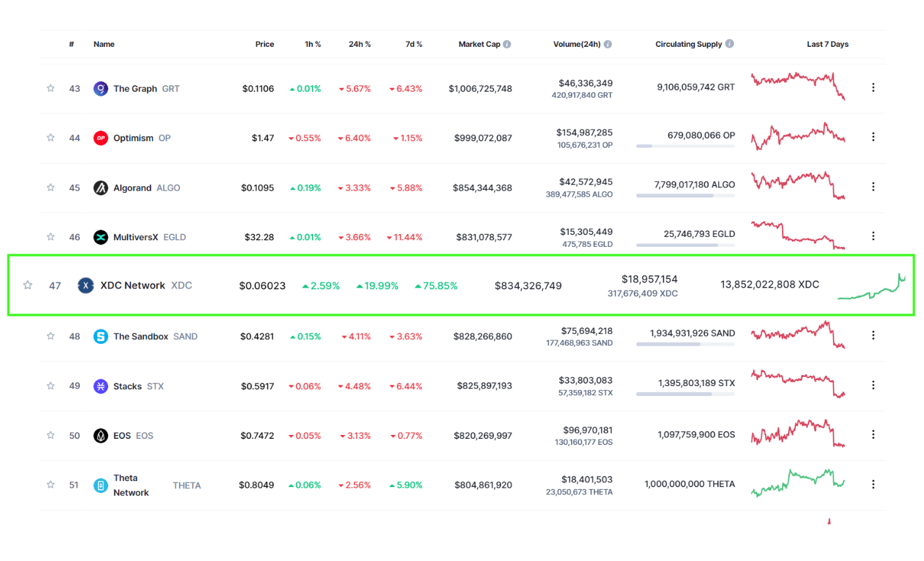Screen dimensions: 924x561
Task: Sort by the Name column header
Action: (x=104, y=44)
